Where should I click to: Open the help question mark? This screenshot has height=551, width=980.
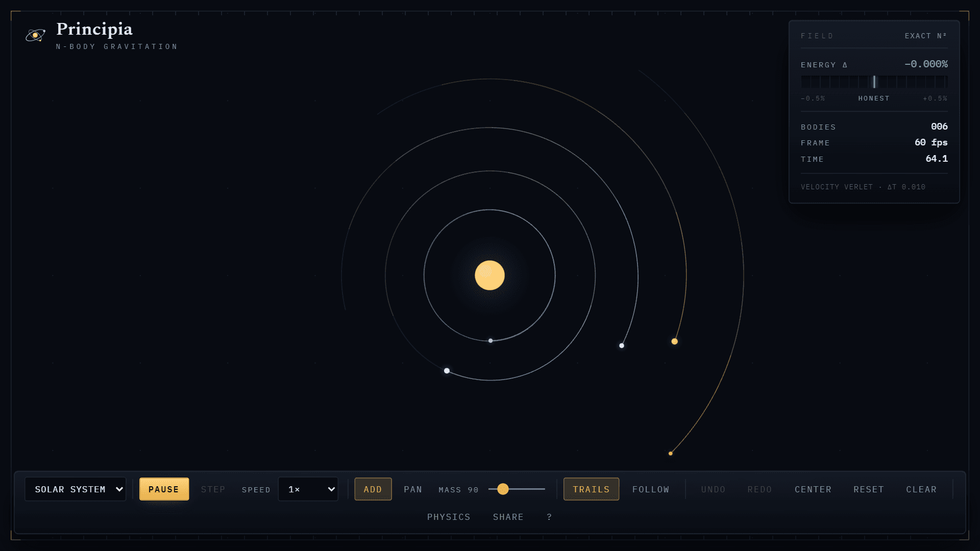click(x=549, y=517)
